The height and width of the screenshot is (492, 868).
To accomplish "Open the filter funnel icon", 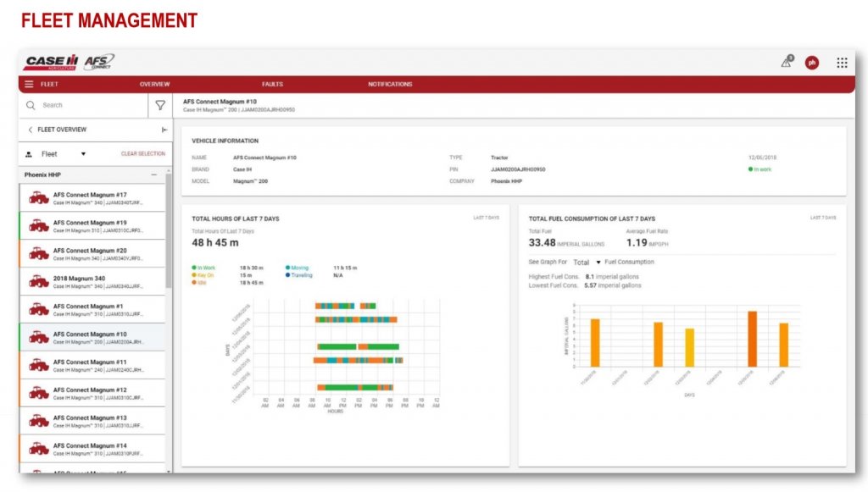I will point(160,105).
